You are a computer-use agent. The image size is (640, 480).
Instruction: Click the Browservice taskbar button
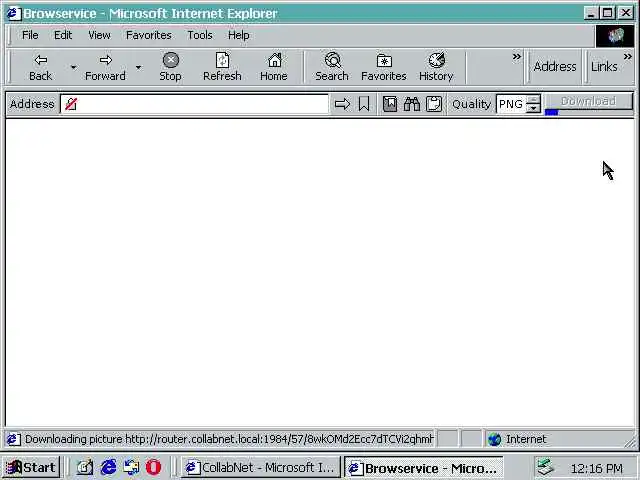(424, 468)
